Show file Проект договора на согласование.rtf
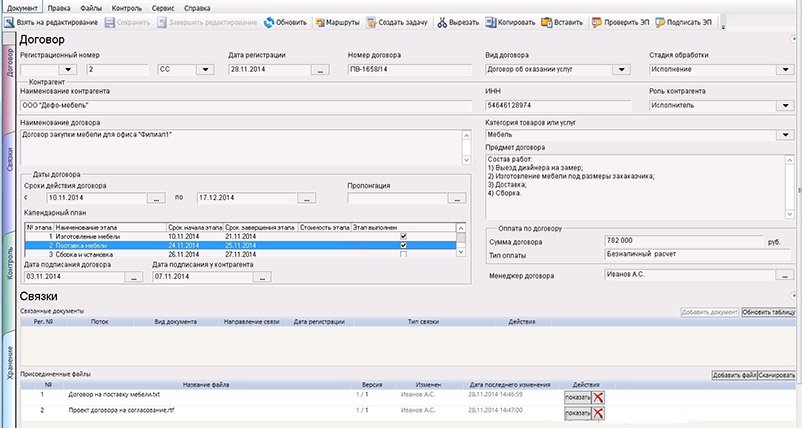 coord(577,413)
